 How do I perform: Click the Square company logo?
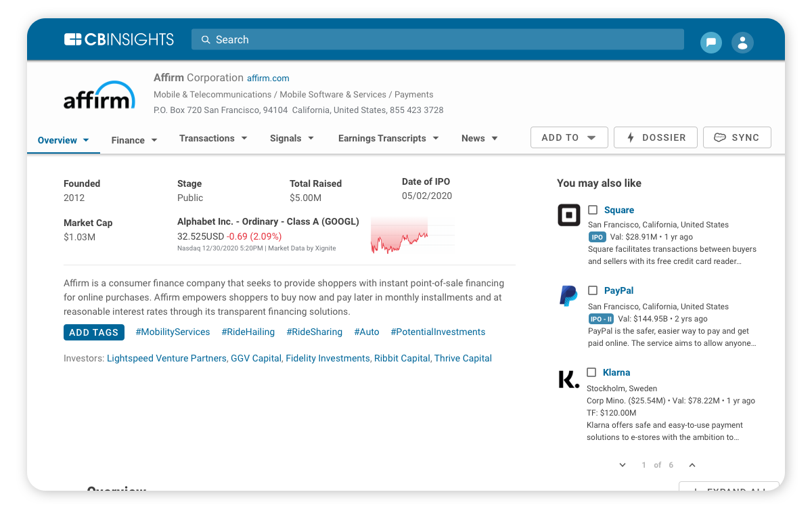[569, 215]
